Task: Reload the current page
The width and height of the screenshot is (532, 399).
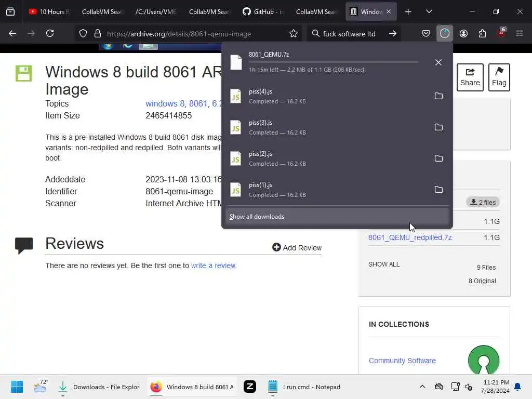Action: [50, 34]
